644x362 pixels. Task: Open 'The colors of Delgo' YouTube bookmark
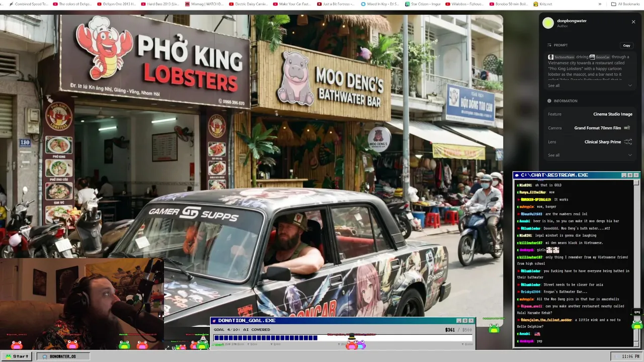(72, 4)
